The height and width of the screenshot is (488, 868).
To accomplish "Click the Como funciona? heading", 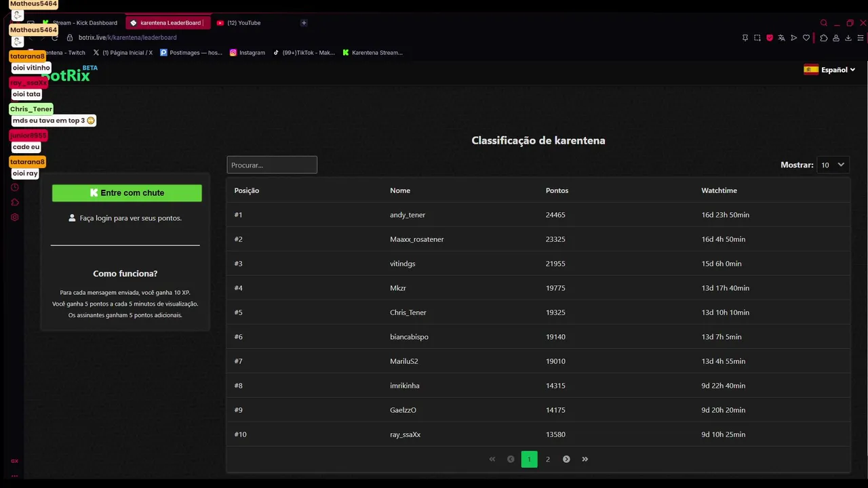I will pyautogui.click(x=125, y=274).
